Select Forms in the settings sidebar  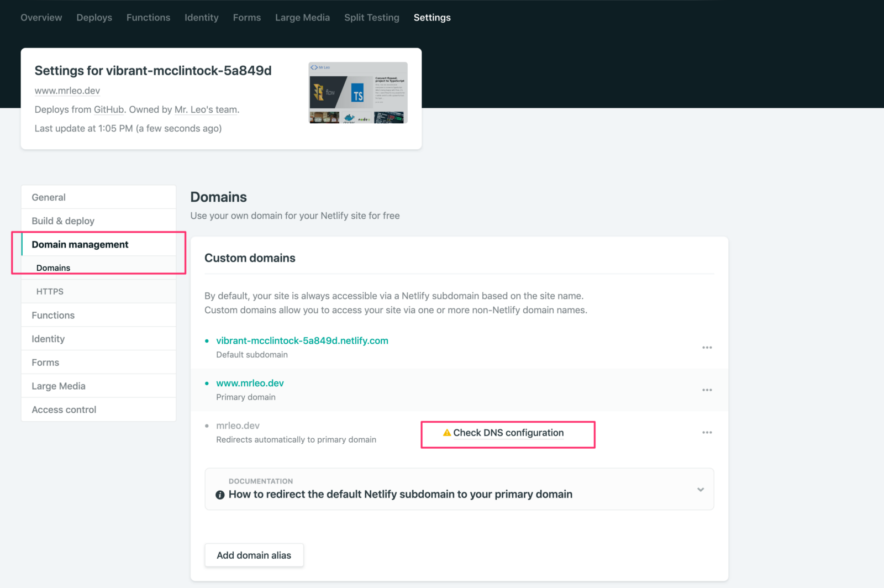(98, 363)
